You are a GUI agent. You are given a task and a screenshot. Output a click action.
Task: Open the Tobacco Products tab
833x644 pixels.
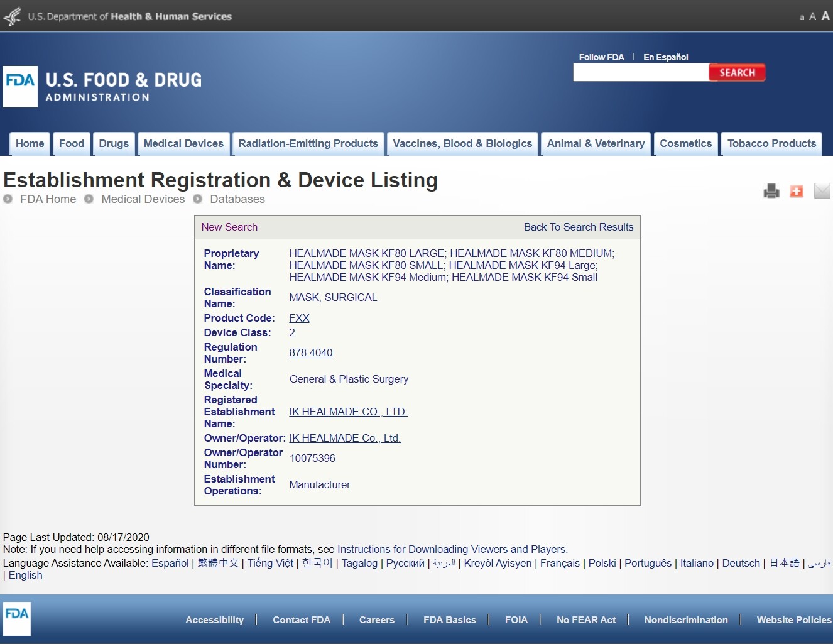(x=771, y=144)
